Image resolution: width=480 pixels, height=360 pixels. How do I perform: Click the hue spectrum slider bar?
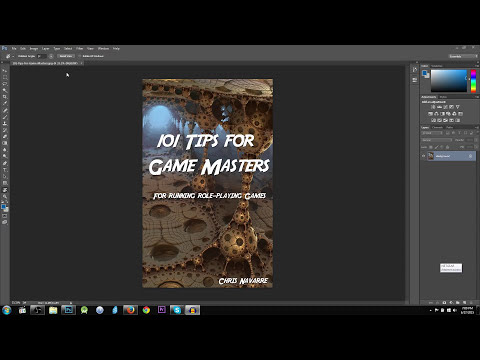(473, 81)
